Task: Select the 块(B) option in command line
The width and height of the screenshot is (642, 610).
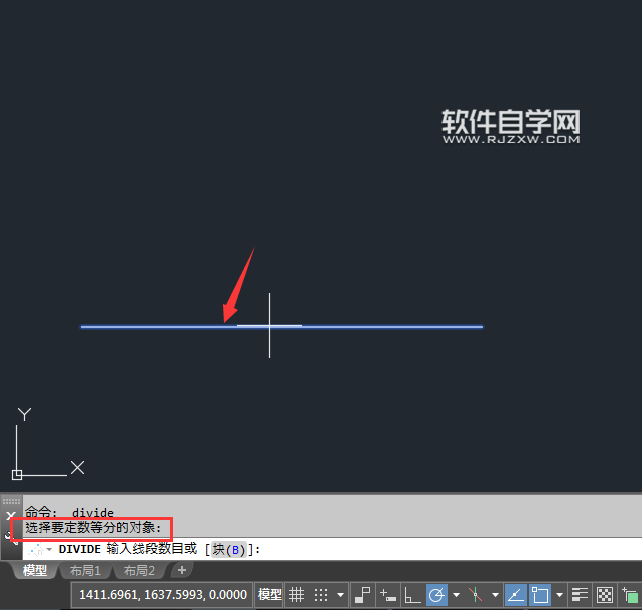Action: pos(228,549)
